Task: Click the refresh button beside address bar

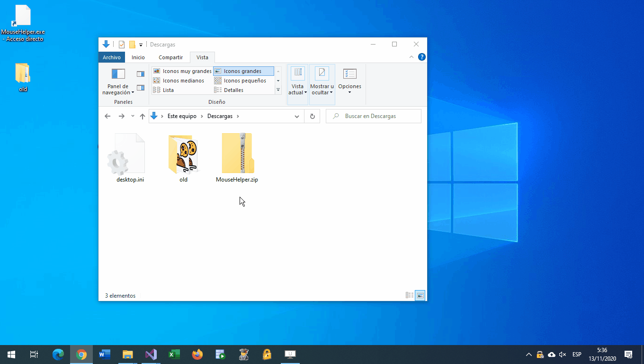Action: pos(312,116)
